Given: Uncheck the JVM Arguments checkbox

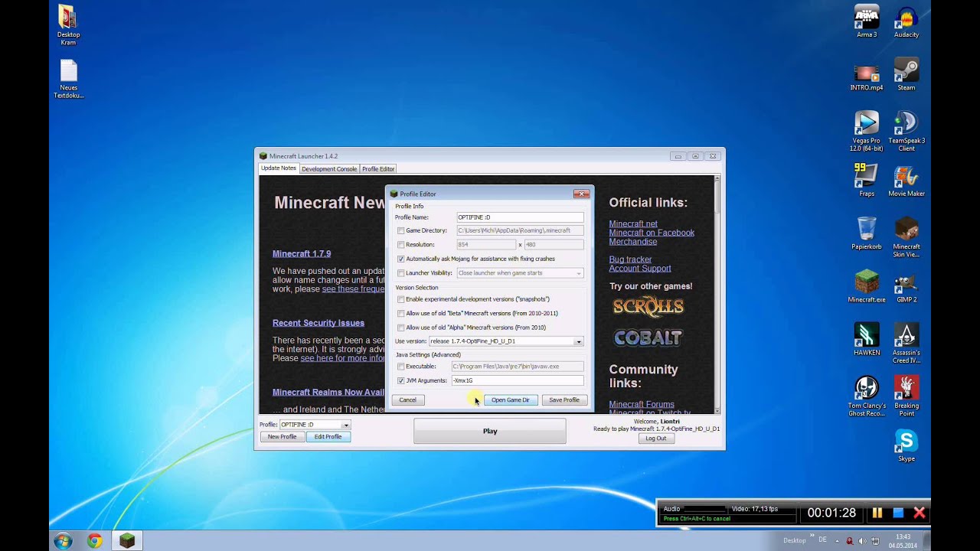Looking at the screenshot, I should point(400,380).
